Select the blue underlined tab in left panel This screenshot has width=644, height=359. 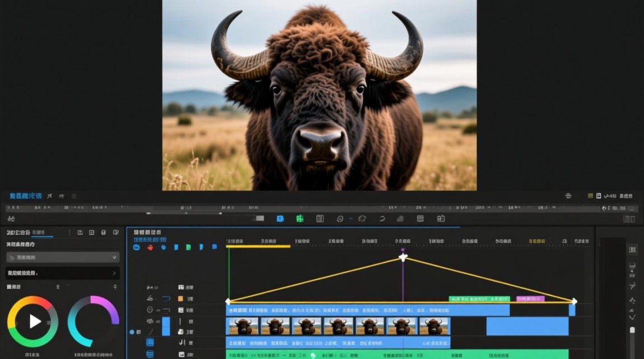(x=42, y=233)
